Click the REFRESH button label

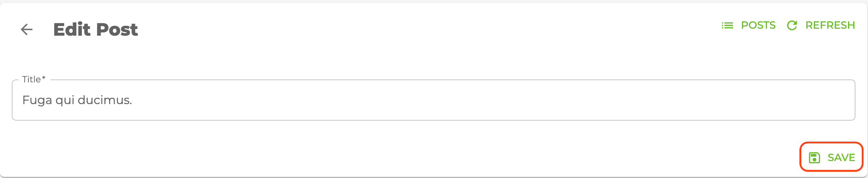click(x=830, y=25)
